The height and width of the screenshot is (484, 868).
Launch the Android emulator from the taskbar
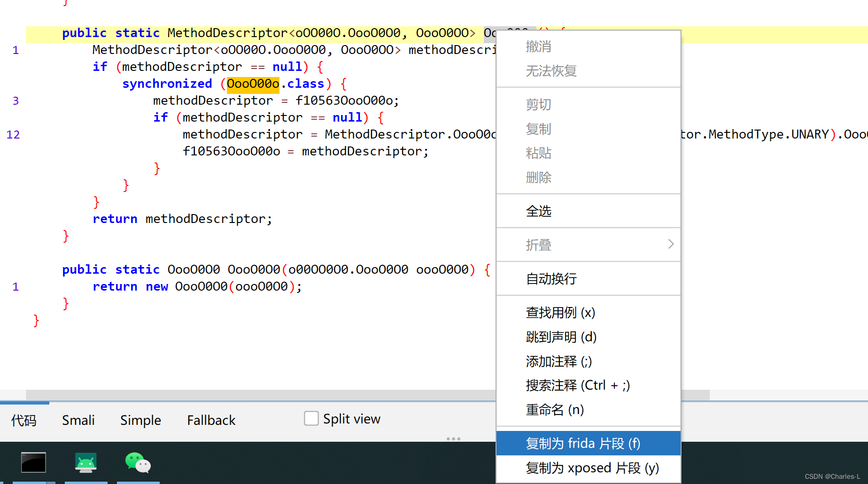point(85,463)
